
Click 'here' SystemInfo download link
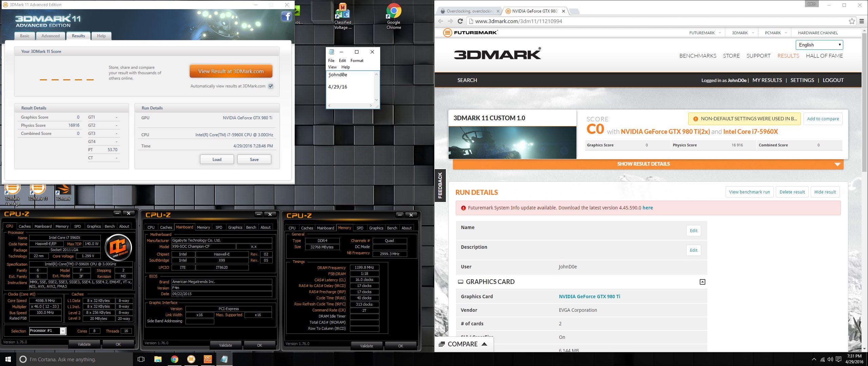click(648, 208)
